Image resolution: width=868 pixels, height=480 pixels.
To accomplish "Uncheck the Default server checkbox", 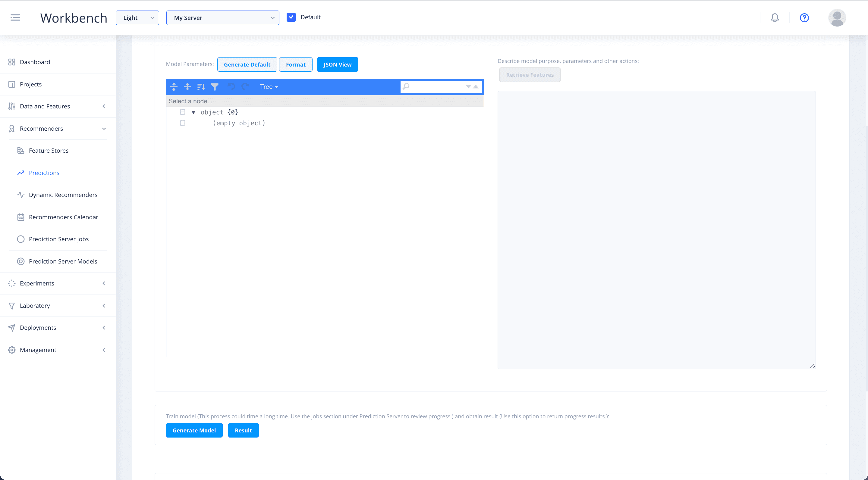I will click(x=291, y=17).
